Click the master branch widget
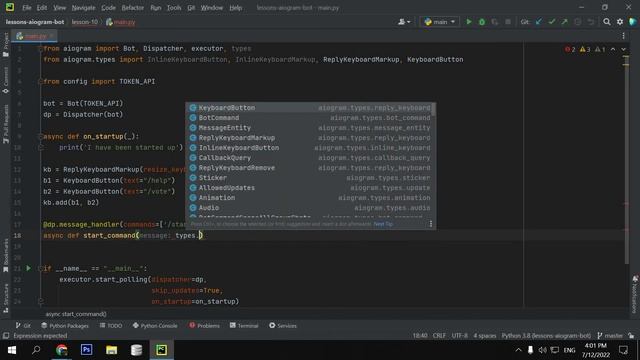This screenshot has height=360, width=640. [610, 336]
